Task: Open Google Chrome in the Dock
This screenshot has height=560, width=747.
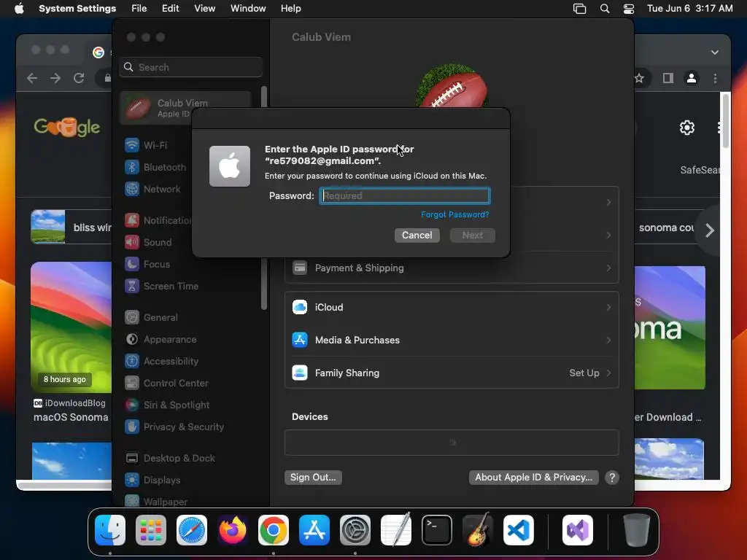Action: (x=274, y=530)
